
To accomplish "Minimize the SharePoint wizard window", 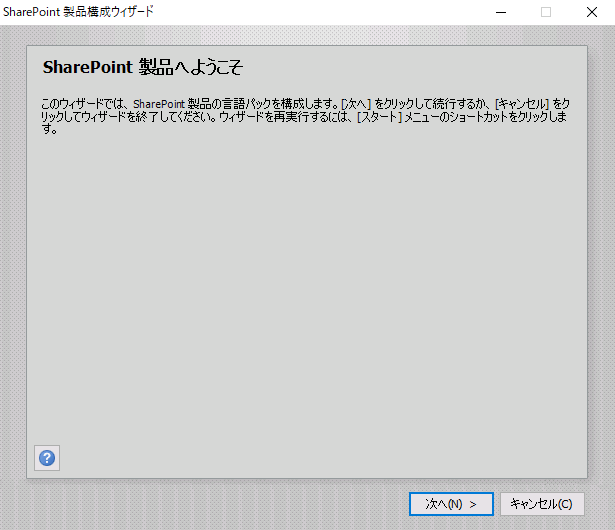I will [x=501, y=12].
